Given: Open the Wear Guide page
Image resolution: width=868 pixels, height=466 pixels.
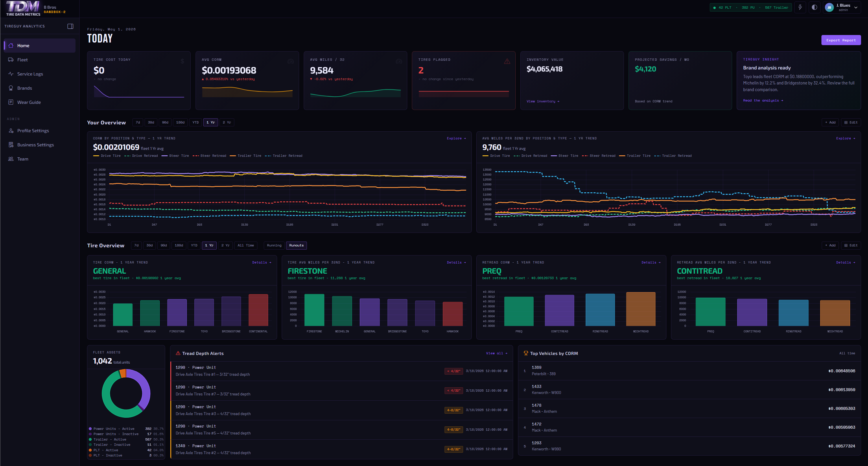Looking at the screenshot, I should (39, 102).
